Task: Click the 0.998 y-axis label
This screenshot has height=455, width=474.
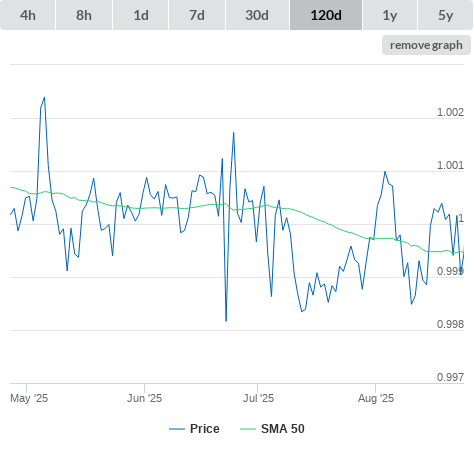Action: pyautogui.click(x=450, y=324)
